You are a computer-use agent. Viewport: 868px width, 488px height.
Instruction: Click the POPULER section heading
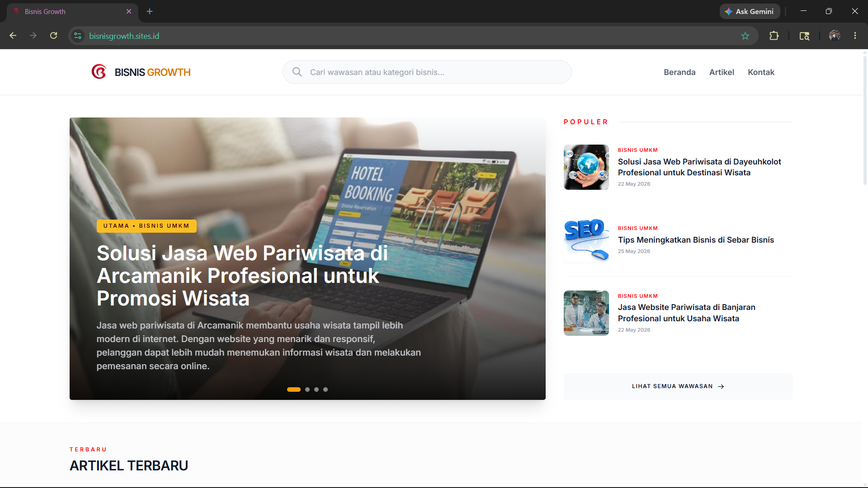coord(586,122)
